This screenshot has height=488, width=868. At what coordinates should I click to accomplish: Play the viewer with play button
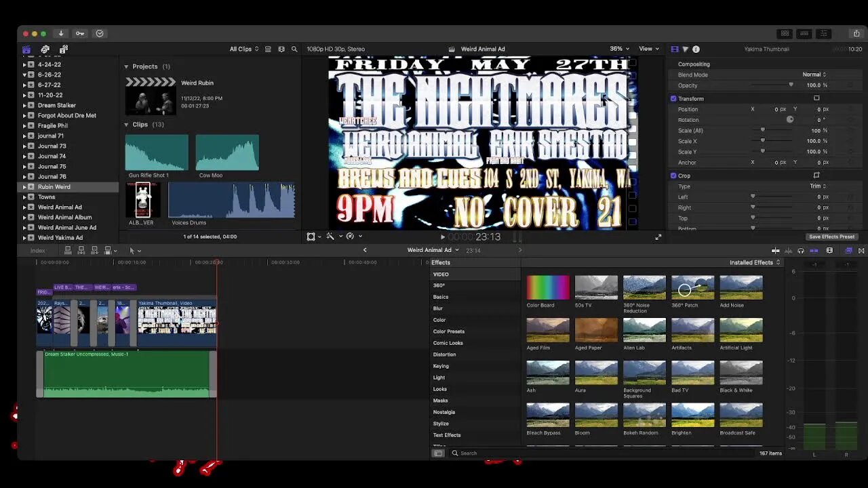coord(443,237)
